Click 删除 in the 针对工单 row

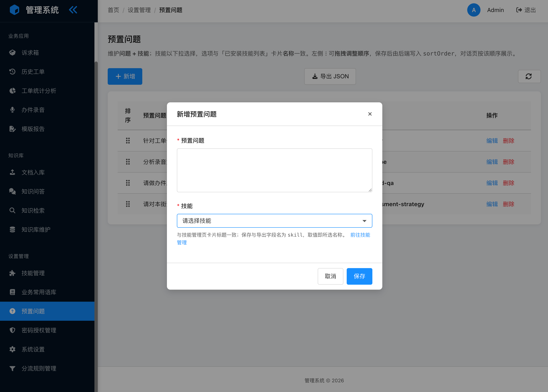coord(508,141)
